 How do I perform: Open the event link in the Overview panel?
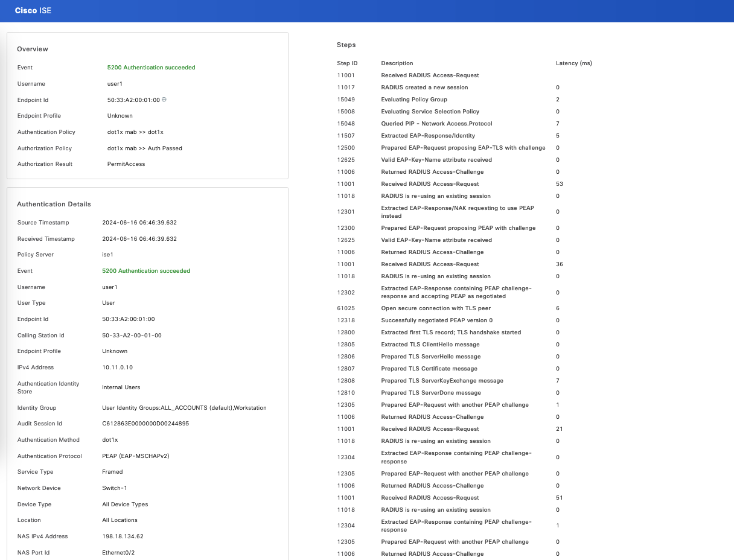(x=151, y=68)
